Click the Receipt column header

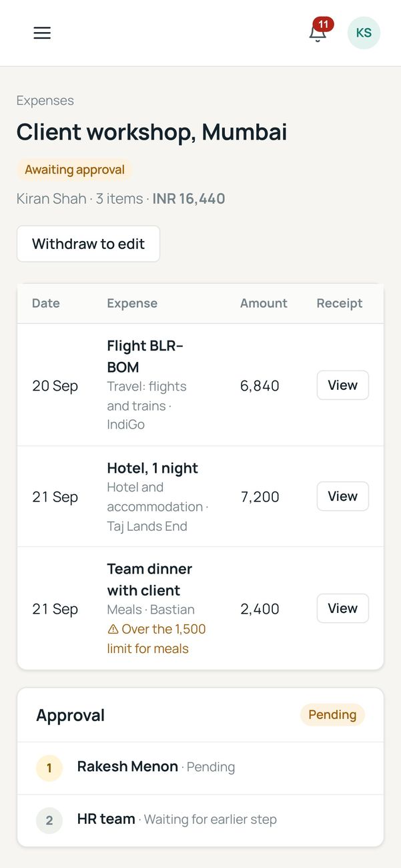pos(340,303)
